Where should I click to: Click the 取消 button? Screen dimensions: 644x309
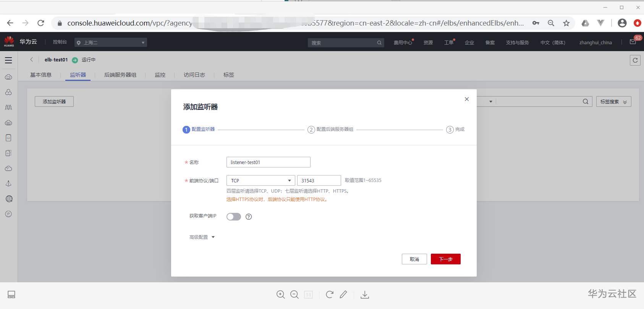tap(414, 259)
